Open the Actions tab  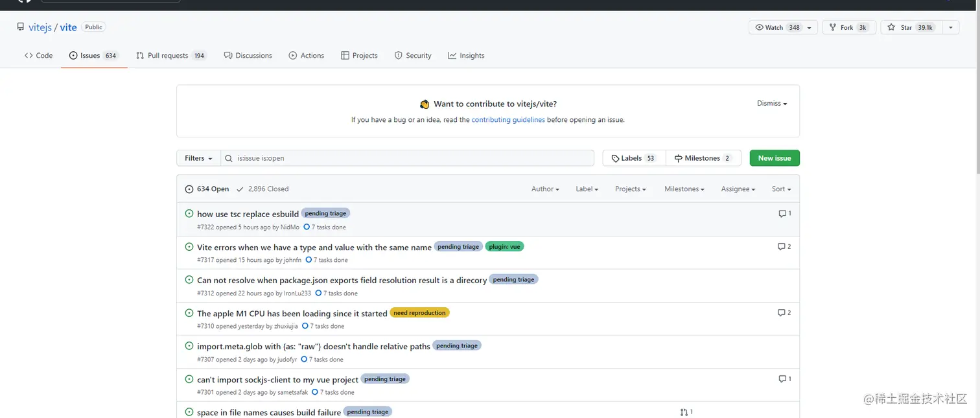point(307,56)
